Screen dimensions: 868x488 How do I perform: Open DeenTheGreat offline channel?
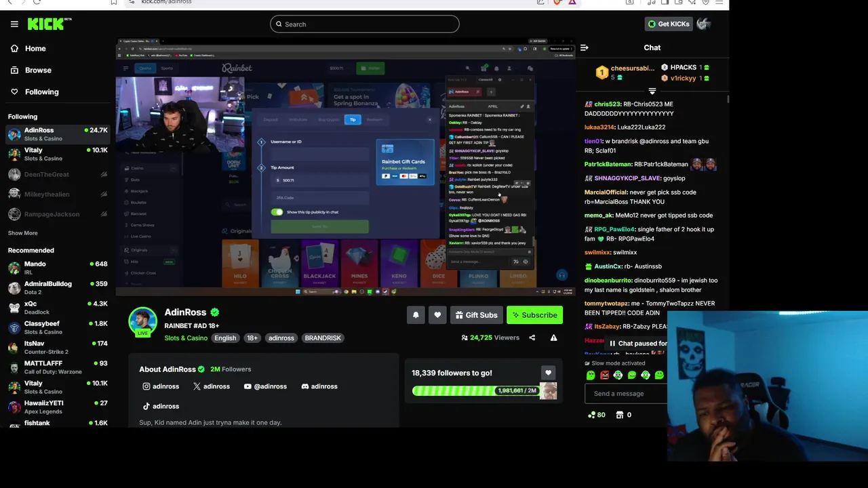click(58, 174)
